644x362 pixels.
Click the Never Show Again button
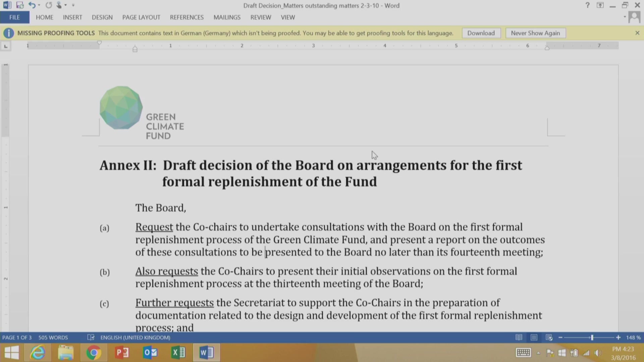(x=535, y=33)
